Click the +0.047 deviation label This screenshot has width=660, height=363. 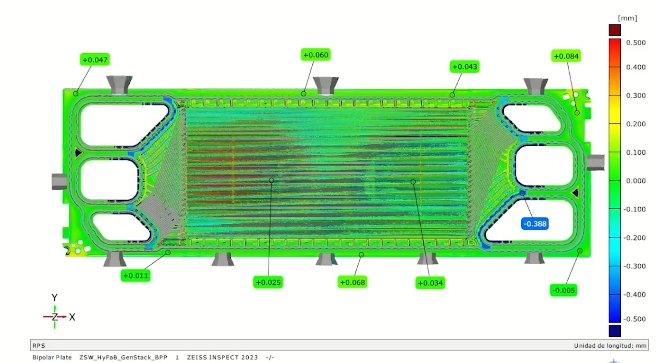(x=95, y=60)
